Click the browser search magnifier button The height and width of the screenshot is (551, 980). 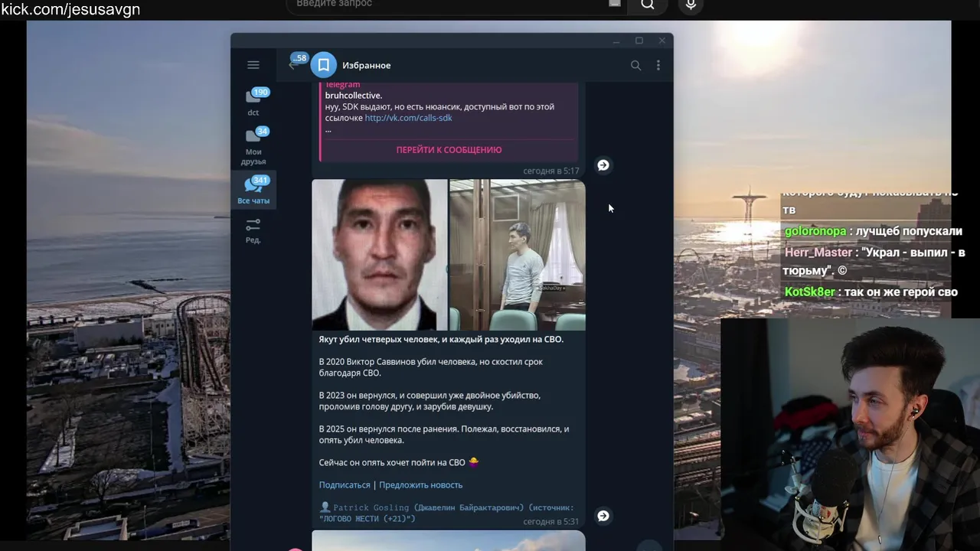(648, 5)
